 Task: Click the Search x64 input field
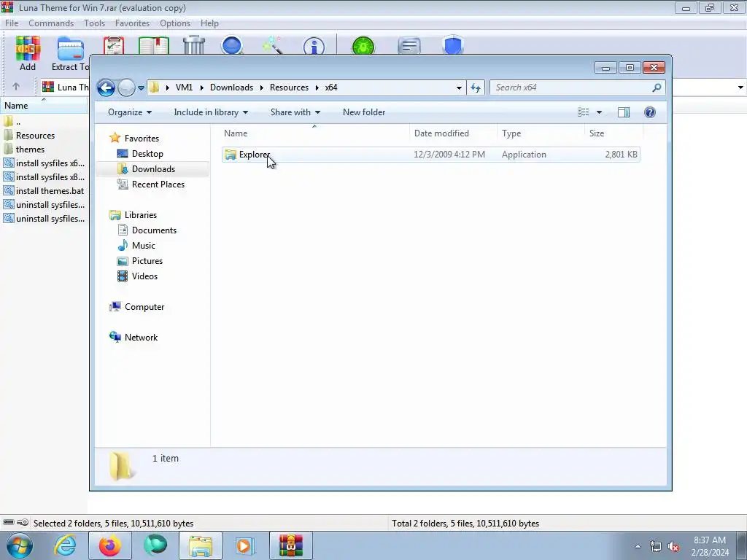[x=572, y=87]
